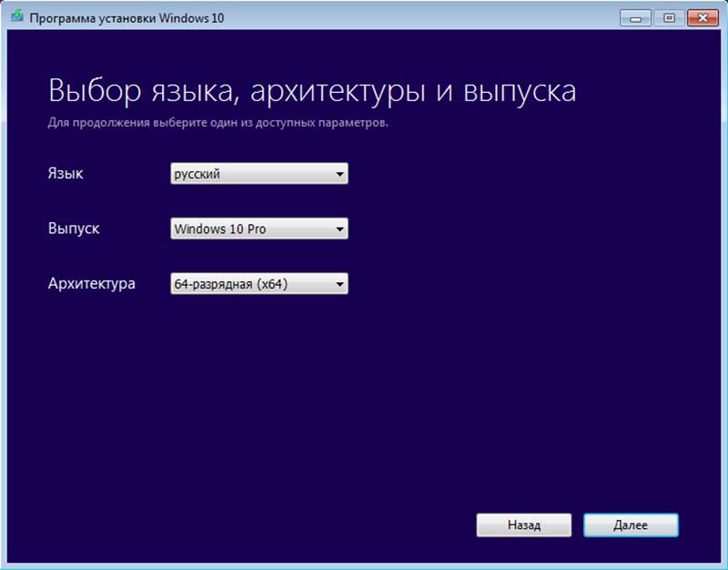Click the Архитектура field label

coord(91,283)
